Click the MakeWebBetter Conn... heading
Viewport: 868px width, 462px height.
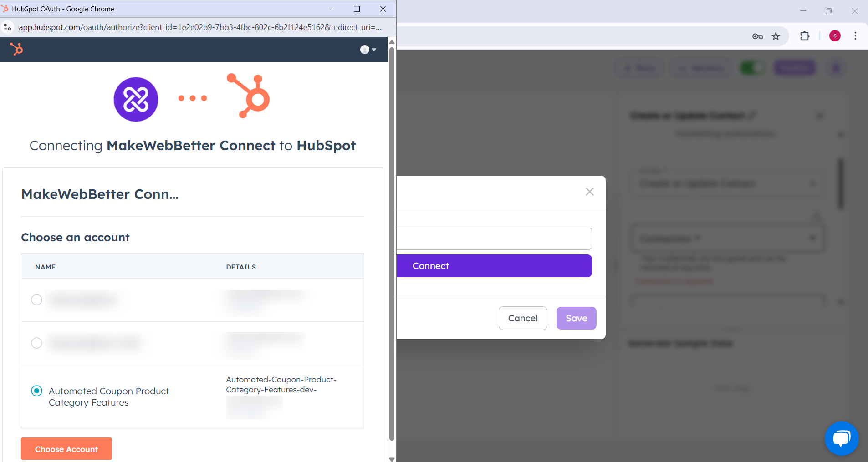tap(100, 194)
